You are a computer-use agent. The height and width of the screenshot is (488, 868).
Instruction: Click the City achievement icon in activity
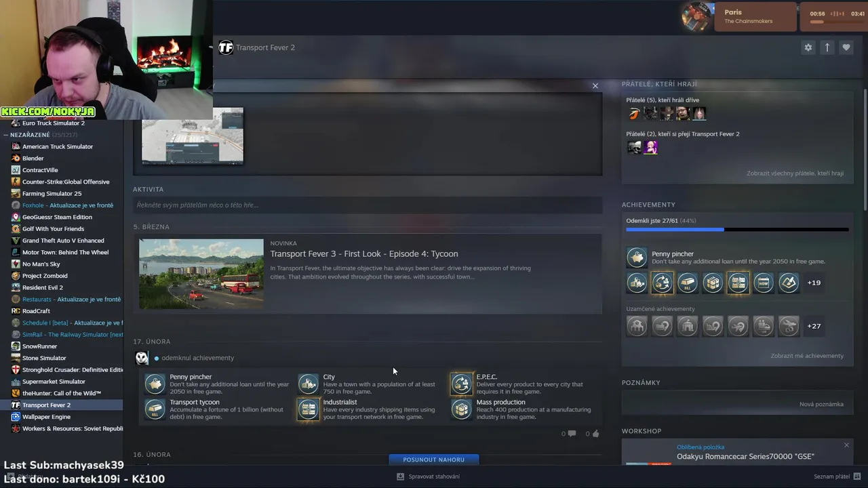click(308, 384)
